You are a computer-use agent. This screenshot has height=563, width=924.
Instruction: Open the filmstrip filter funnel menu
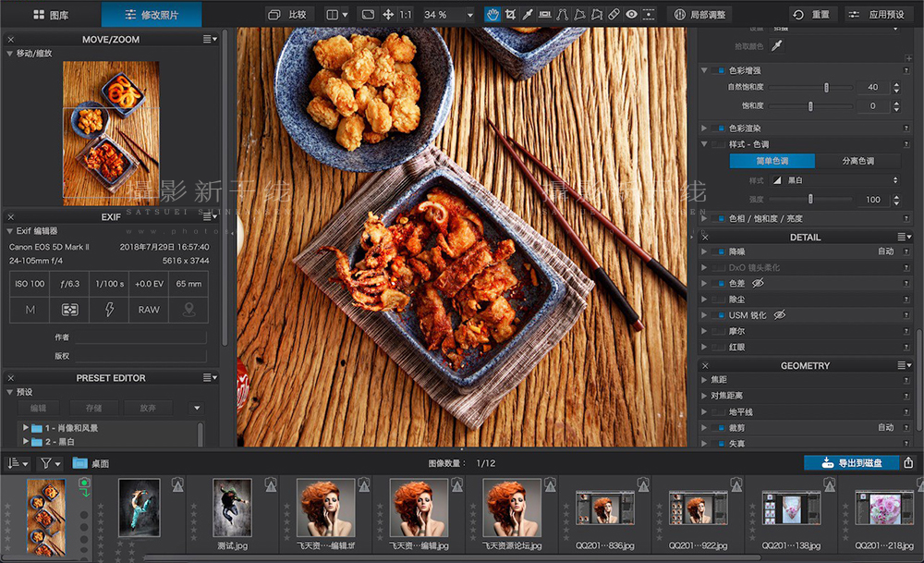(50, 464)
